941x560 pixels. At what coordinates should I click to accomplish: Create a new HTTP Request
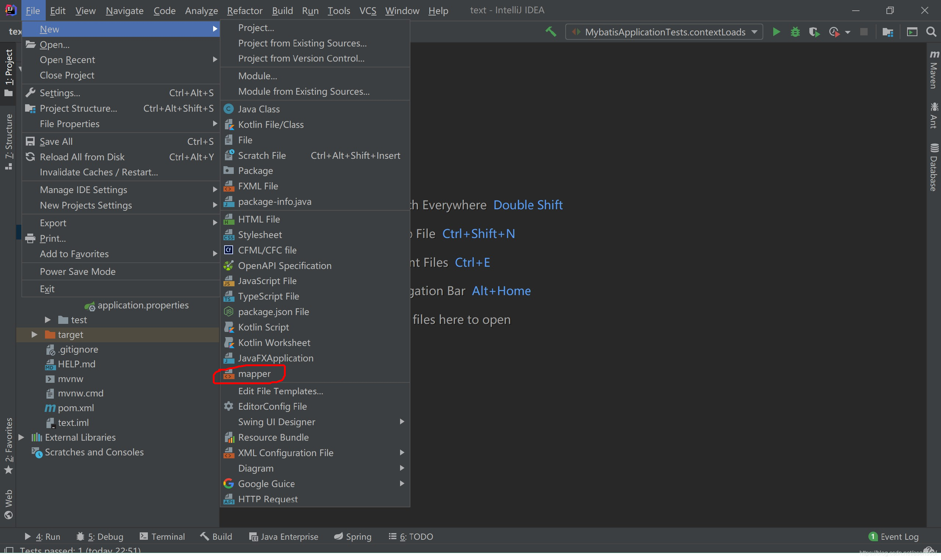(315, 500)
